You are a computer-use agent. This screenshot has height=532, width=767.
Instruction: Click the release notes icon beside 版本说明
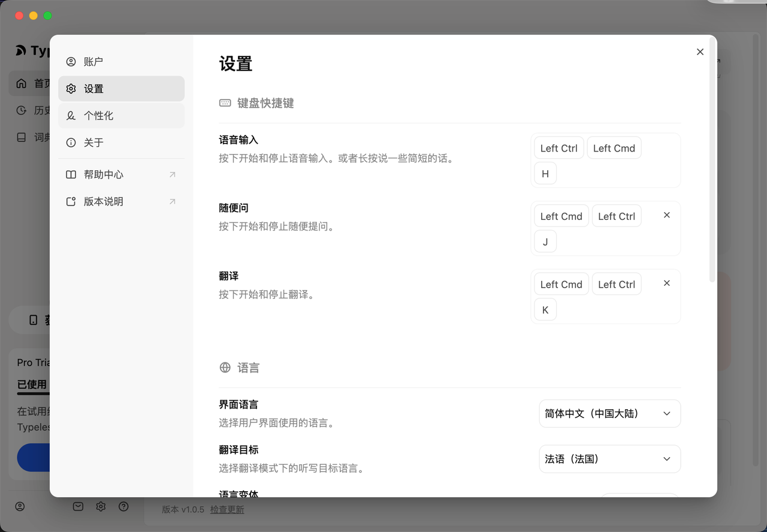pyautogui.click(x=71, y=202)
